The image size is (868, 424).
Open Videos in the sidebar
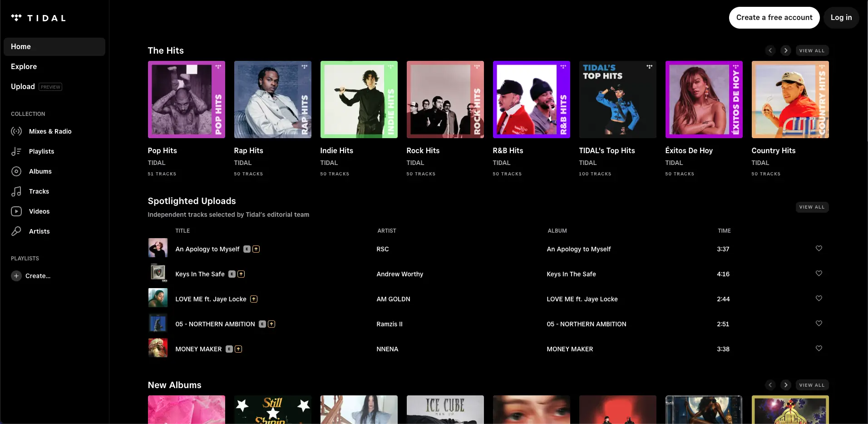click(x=39, y=211)
